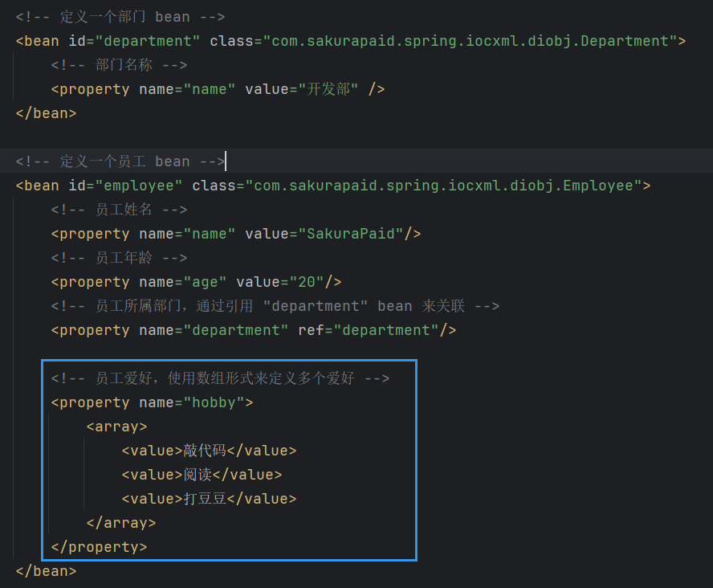Click the comment '部门名称'
The width and height of the screenshot is (713, 588).
(119, 65)
